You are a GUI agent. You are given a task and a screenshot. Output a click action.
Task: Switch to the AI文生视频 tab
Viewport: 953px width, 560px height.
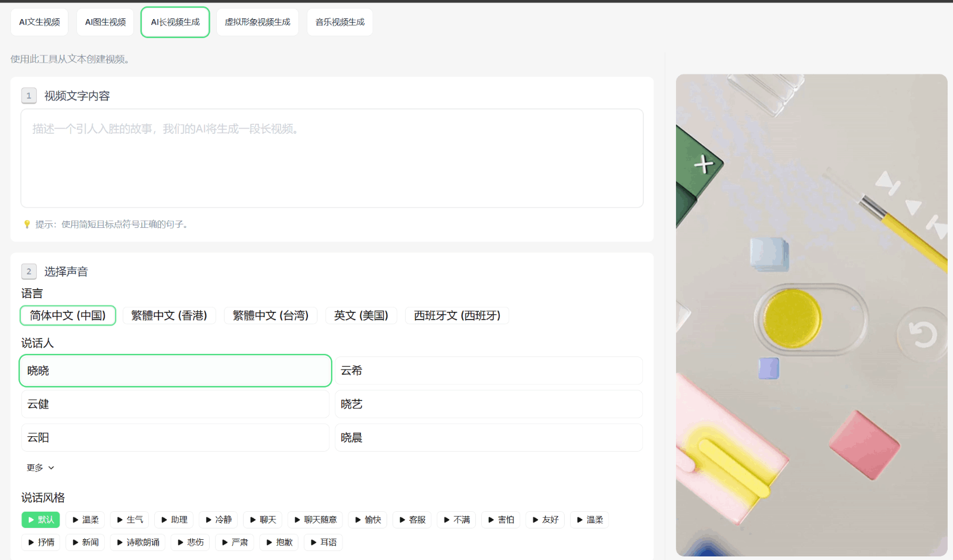[x=39, y=22]
